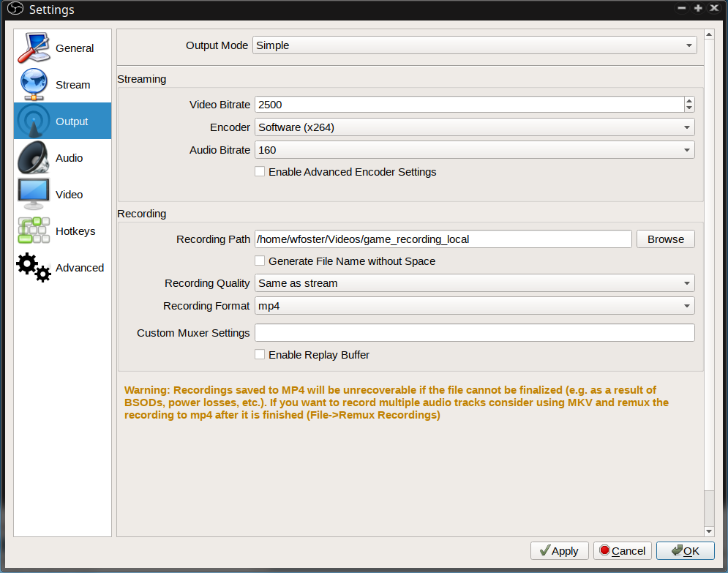728x573 pixels.
Task: Expand the Encoder dropdown
Action: pos(474,127)
